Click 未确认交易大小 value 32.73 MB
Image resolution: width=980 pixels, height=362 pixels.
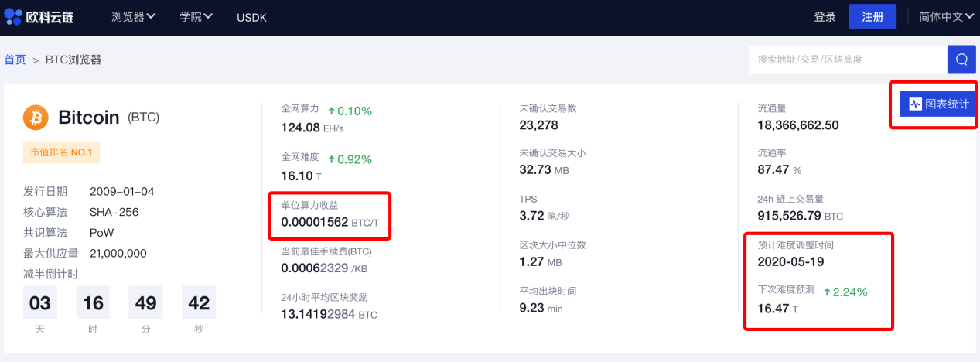544,169
